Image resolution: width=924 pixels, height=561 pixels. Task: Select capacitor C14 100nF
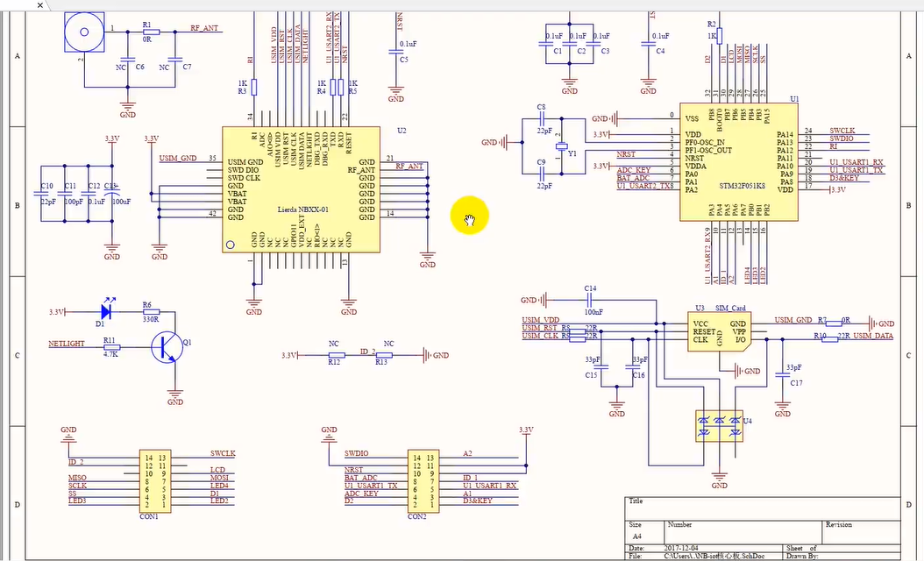[x=590, y=300]
